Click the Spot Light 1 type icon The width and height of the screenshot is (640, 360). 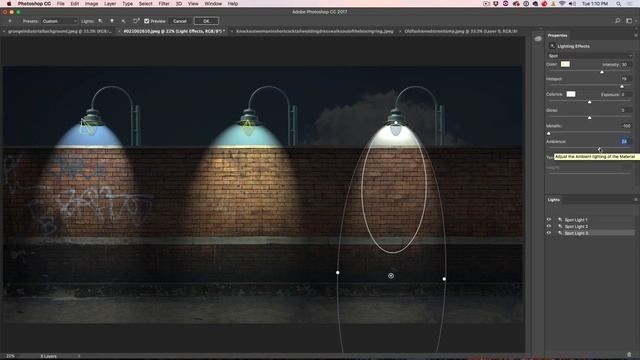(560, 220)
